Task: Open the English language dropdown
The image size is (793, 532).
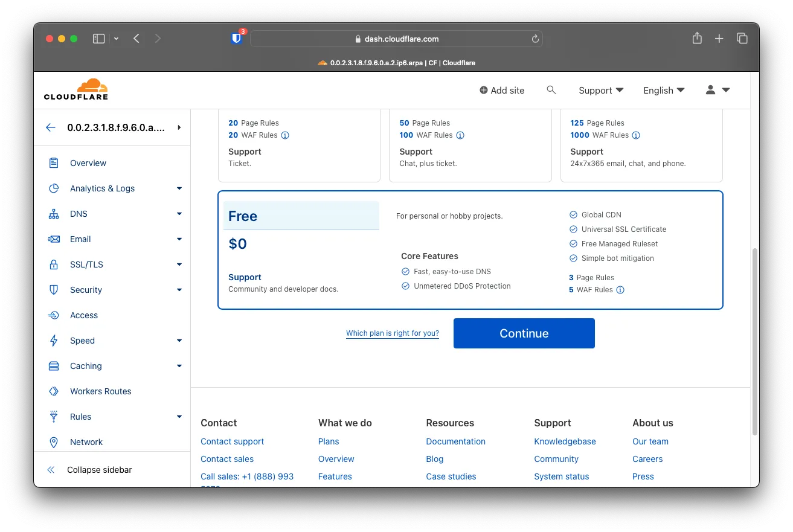Action: [664, 90]
